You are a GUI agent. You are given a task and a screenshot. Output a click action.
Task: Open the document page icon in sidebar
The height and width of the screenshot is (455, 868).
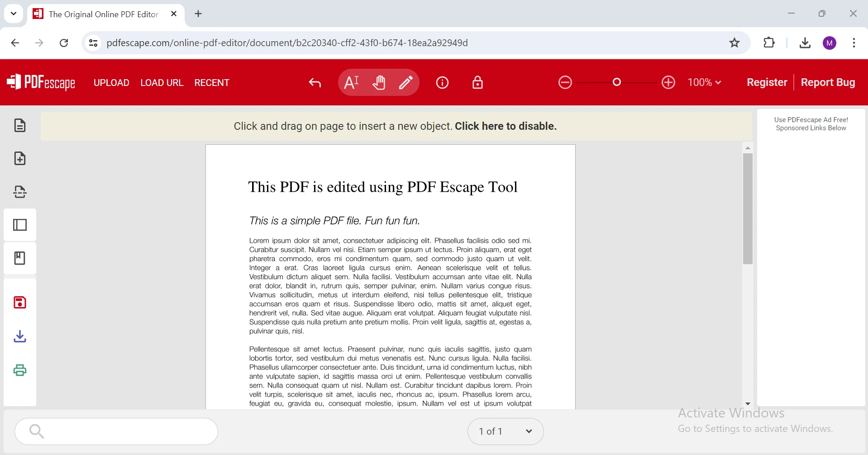tap(20, 125)
